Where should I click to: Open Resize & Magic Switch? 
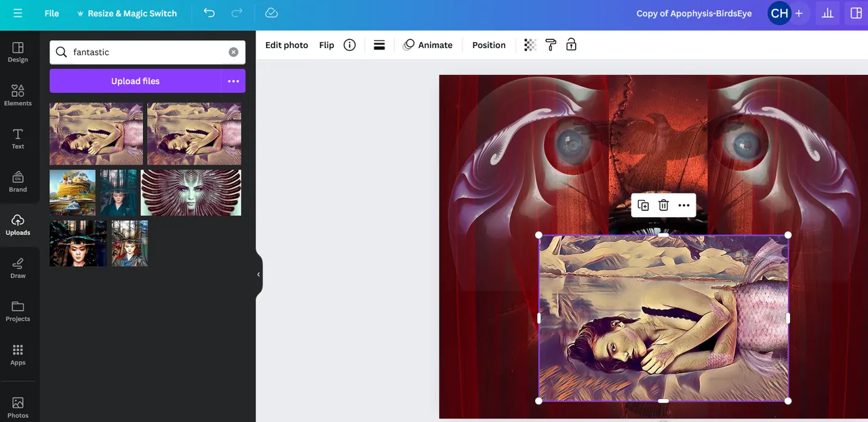tap(126, 14)
